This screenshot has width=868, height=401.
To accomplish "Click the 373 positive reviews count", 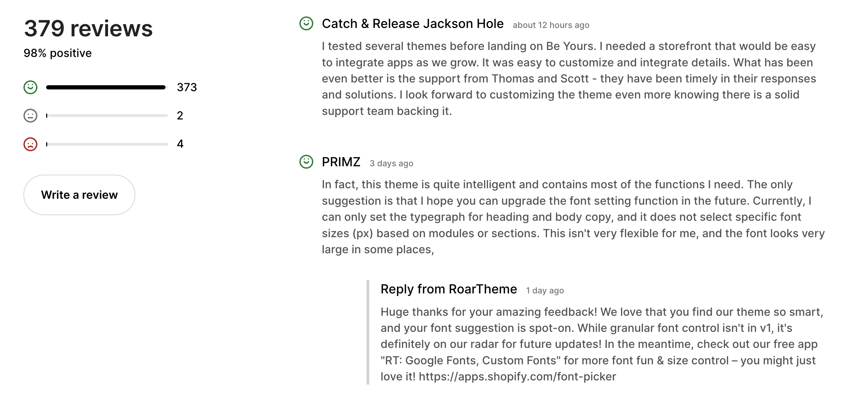I will pyautogui.click(x=187, y=87).
